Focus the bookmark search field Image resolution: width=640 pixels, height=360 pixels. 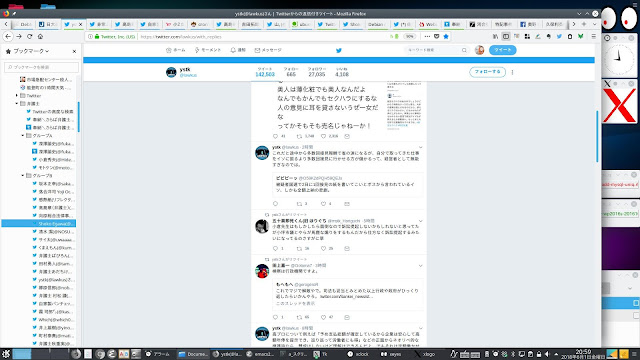pos(41,67)
